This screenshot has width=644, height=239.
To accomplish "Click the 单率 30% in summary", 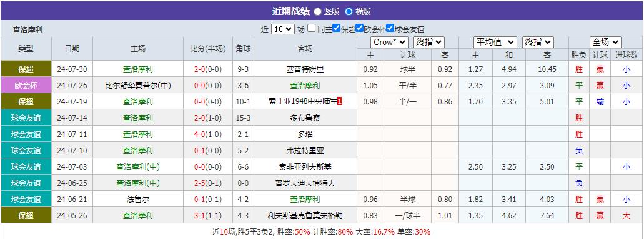I will (422, 232).
